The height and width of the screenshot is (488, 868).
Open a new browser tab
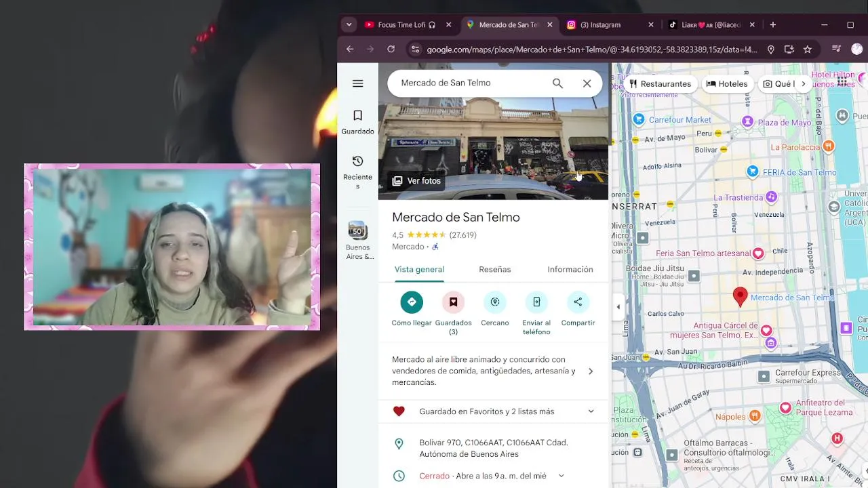pyautogui.click(x=773, y=25)
